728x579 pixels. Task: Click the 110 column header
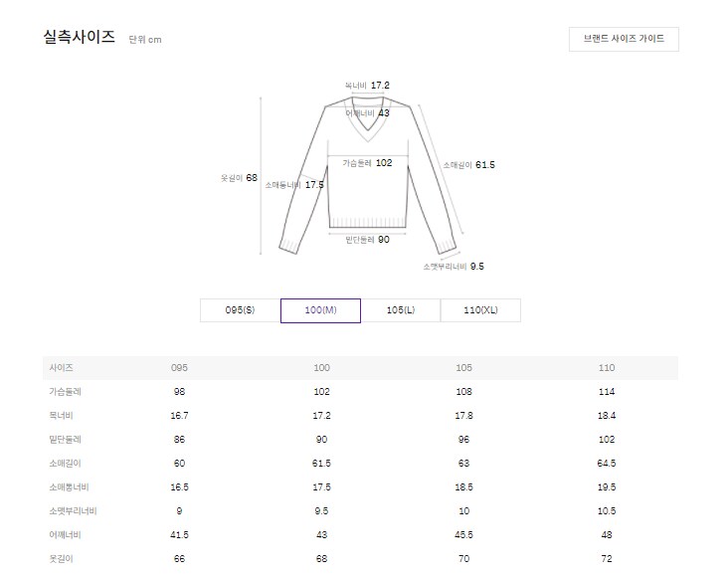[607, 368]
